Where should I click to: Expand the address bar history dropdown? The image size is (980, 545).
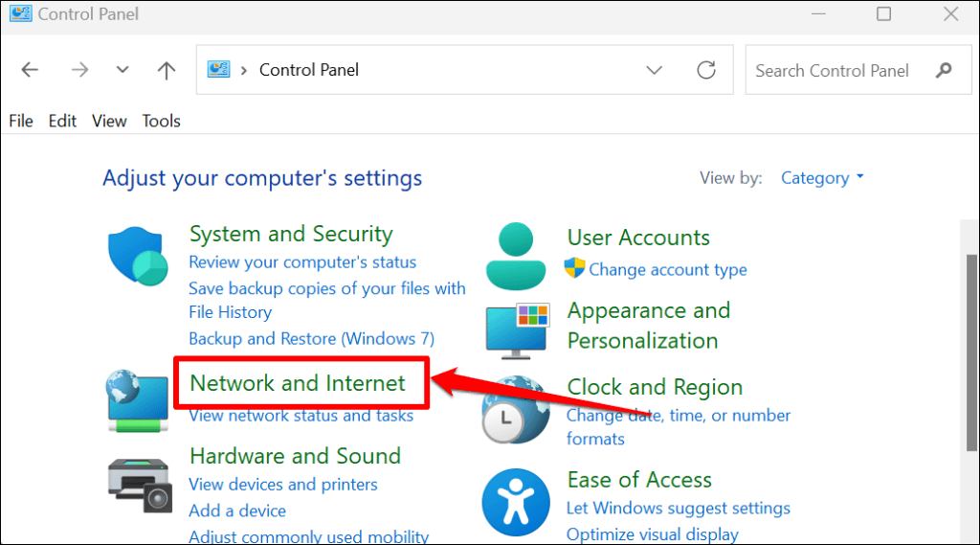point(655,70)
